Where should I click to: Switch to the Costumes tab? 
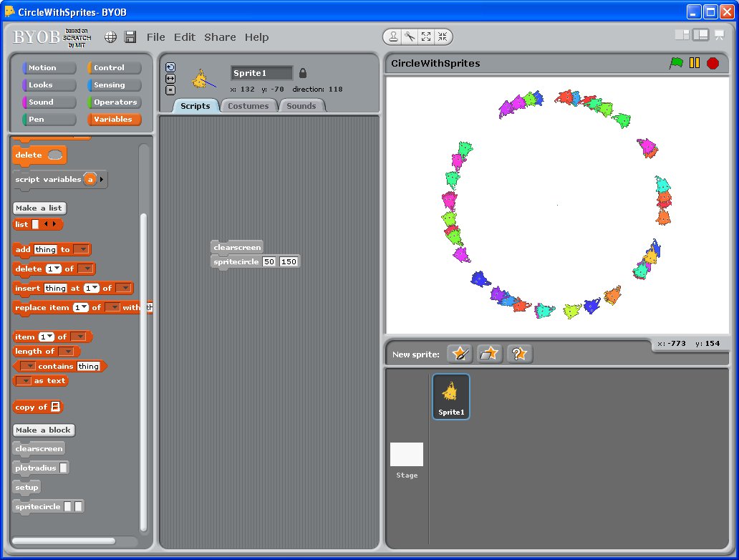(248, 106)
